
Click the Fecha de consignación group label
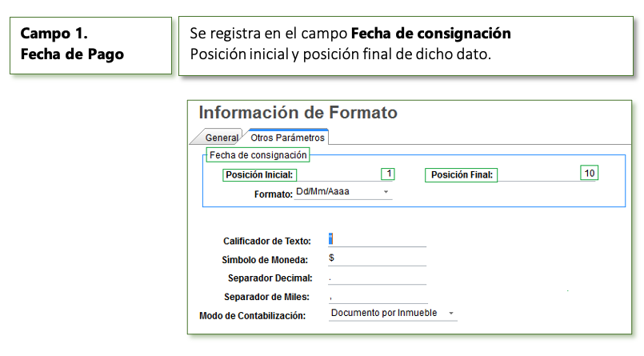(258, 154)
